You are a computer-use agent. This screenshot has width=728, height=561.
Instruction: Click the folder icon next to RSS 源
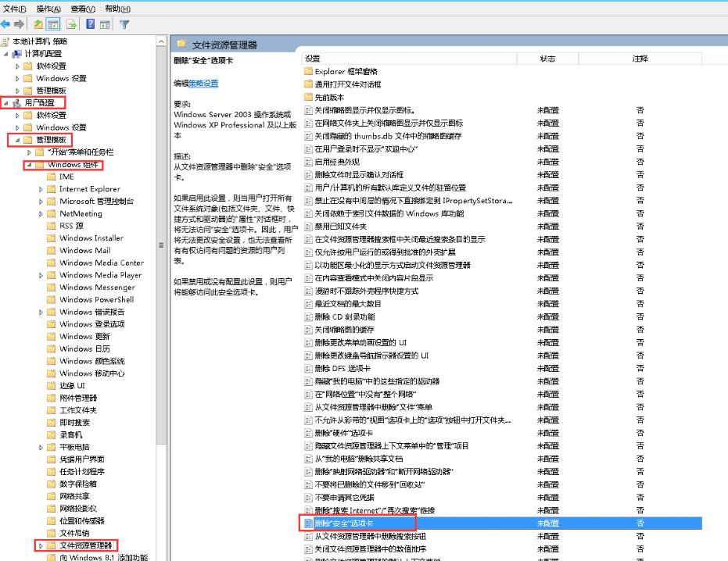[52, 226]
